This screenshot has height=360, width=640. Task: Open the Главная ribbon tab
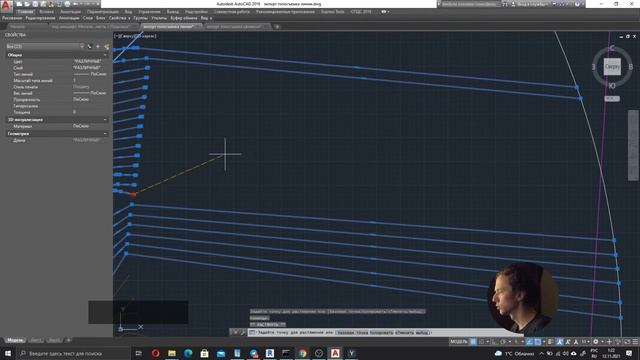pyautogui.click(x=25, y=12)
